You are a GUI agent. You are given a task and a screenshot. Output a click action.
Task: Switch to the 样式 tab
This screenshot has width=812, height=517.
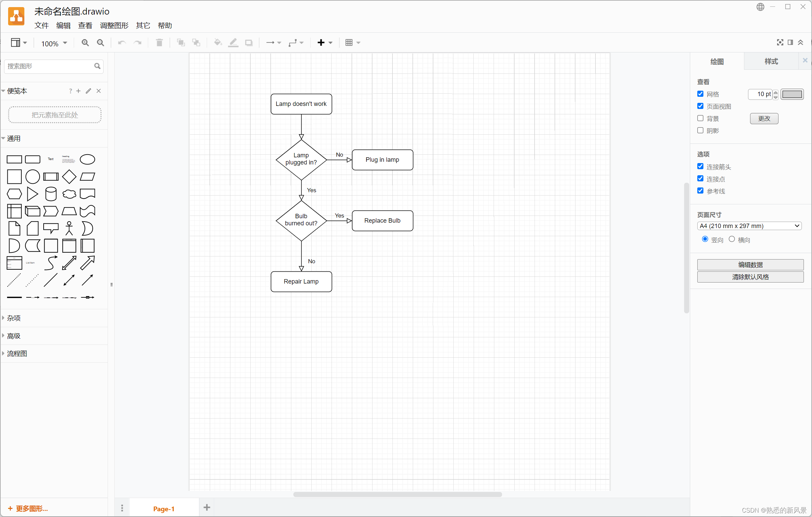coord(771,61)
